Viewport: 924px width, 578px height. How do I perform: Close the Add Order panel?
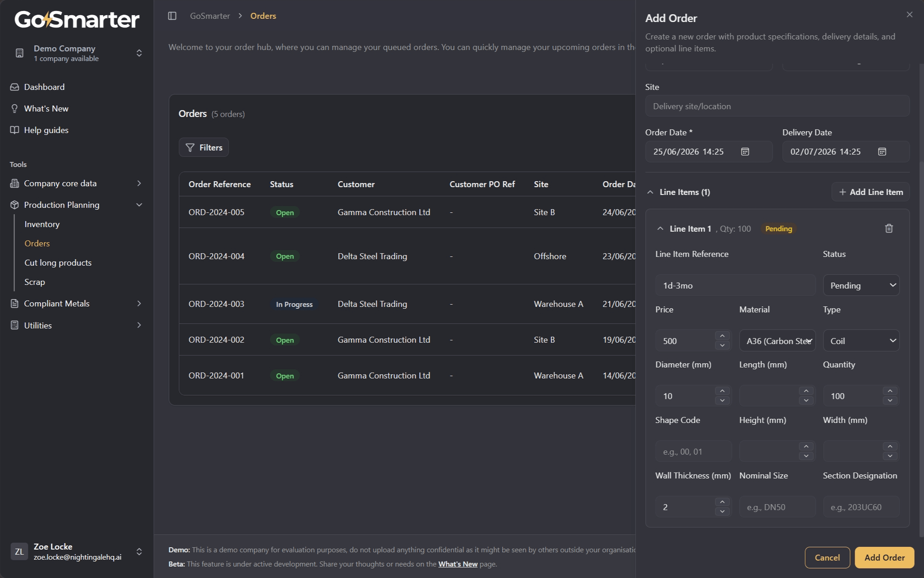pos(909,15)
